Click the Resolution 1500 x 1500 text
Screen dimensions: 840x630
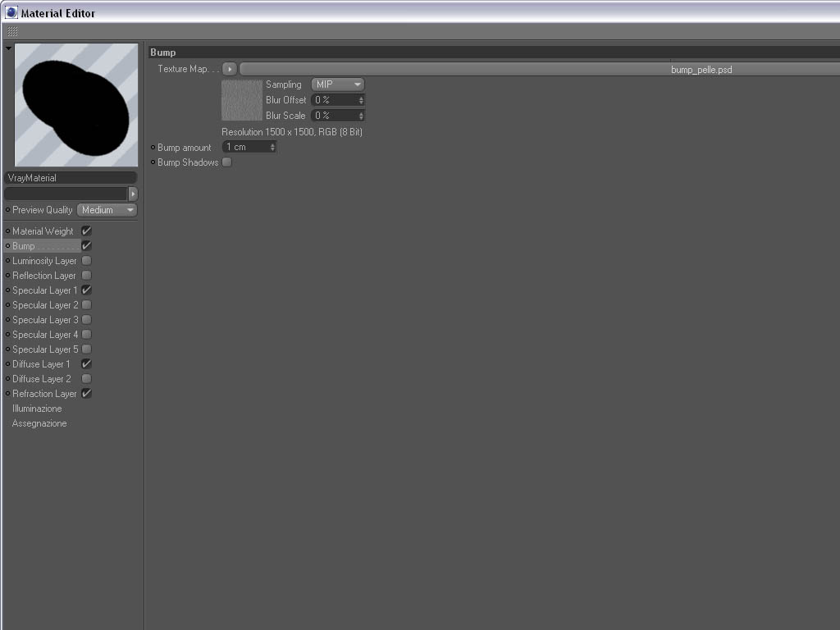pos(292,132)
